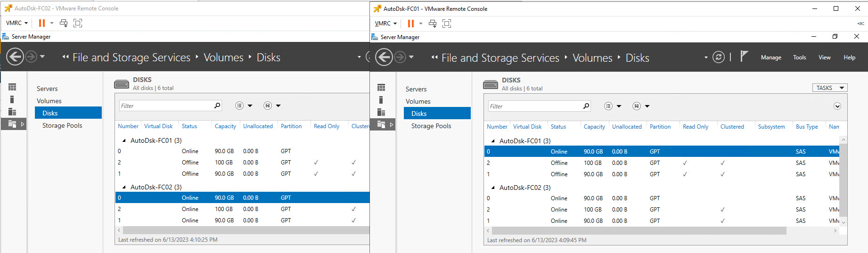Open the TASKS dropdown in the Disks panel
The height and width of the screenshot is (253, 868).
click(829, 88)
